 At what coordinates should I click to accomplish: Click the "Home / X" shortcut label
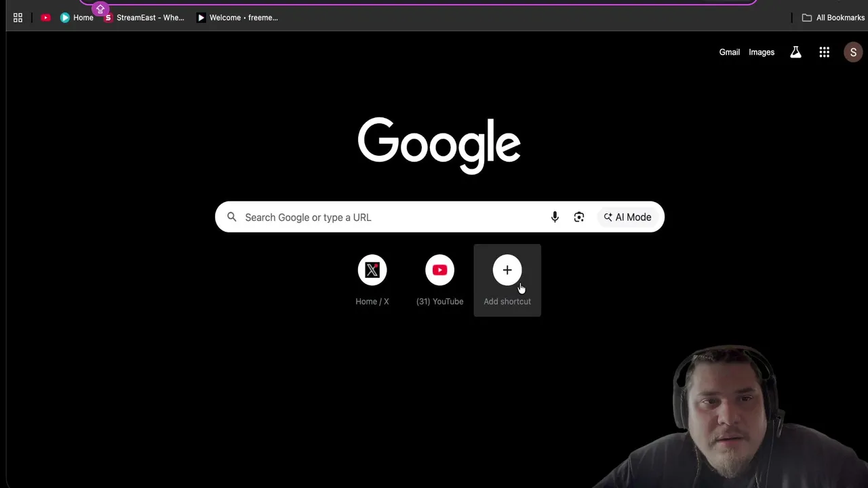[372, 302]
